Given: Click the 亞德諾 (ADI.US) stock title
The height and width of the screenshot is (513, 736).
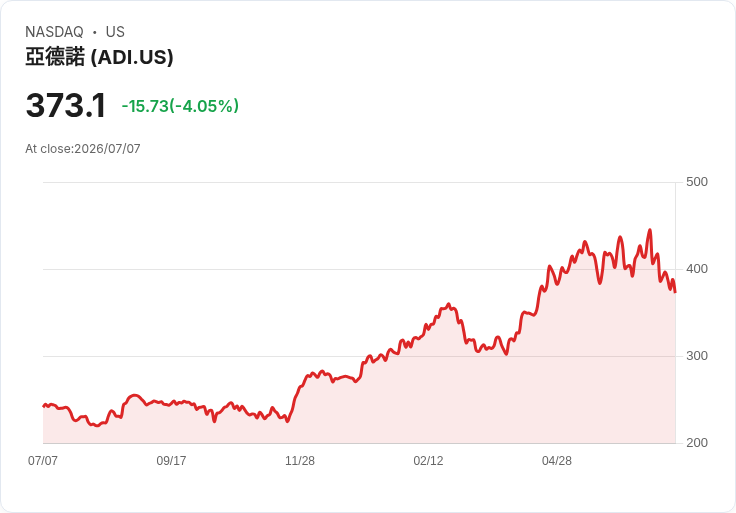Looking at the screenshot, I should point(99,57).
